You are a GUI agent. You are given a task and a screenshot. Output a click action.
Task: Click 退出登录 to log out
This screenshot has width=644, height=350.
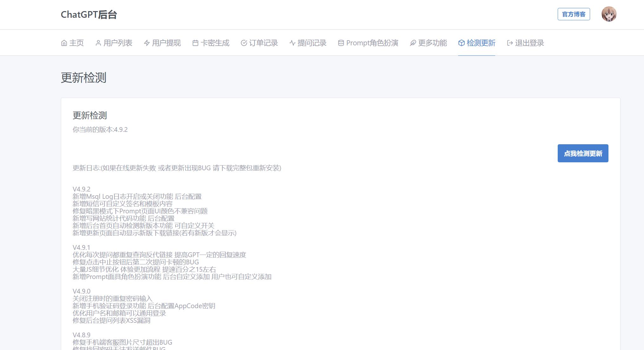click(x=529, y=43)
